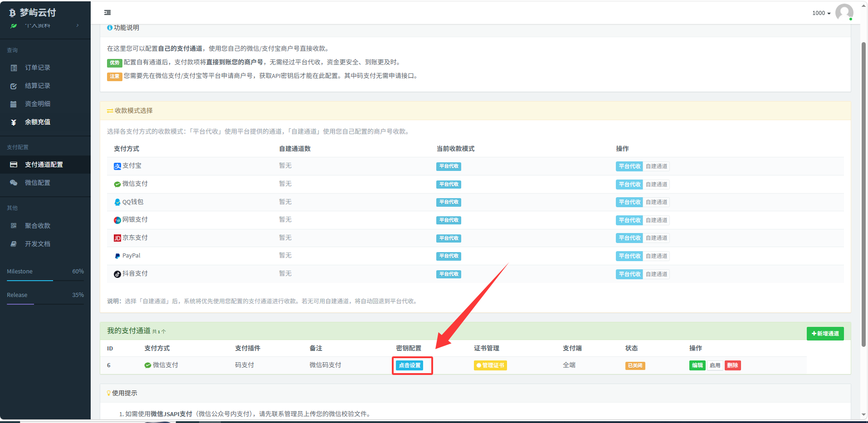This screenshot has width=868, height=423.
Task: Click the 抖音支付 icon
Action: point(117,274)
